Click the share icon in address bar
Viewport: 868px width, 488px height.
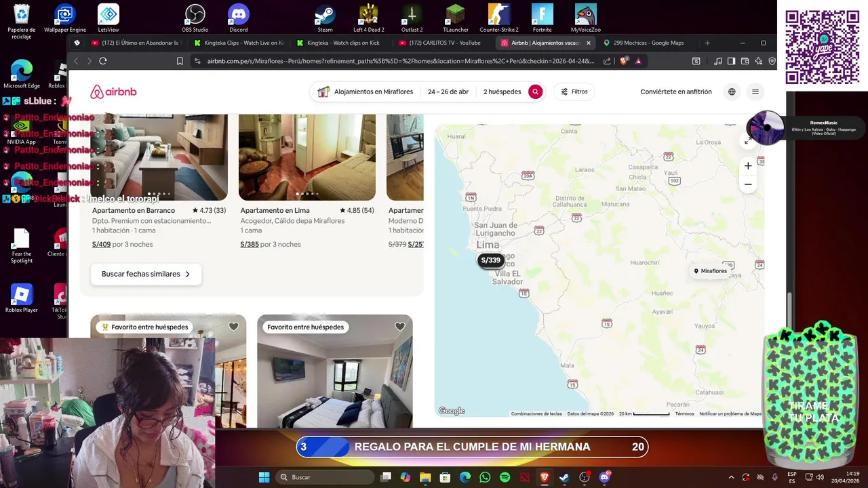pyautogui.click(x=607, y=61)
